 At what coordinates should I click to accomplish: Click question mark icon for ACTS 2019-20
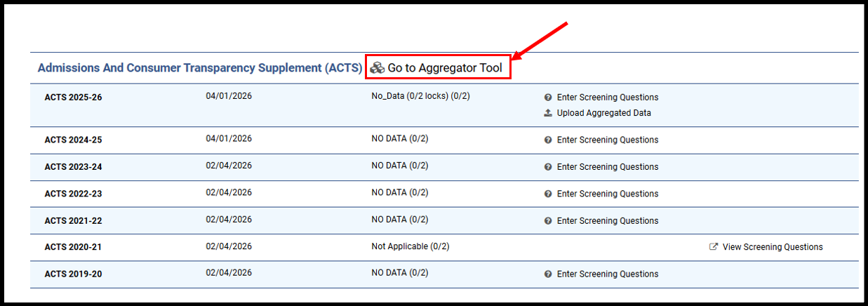[x=548, y=274]
